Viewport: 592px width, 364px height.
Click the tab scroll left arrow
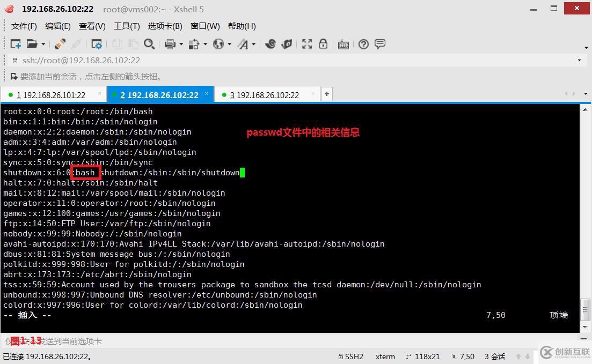566,93
